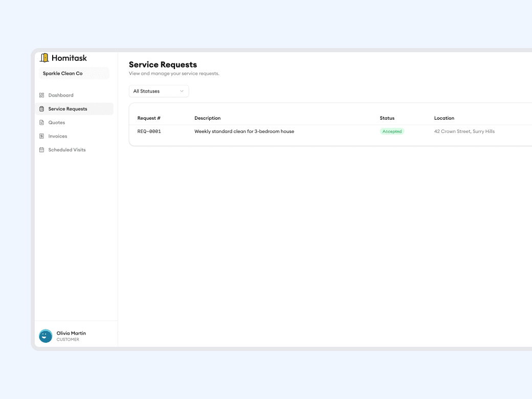Toggle the Sparkle Clean Co workspace selector
This screenshot has height=399, width=532.
pos(74,73)
